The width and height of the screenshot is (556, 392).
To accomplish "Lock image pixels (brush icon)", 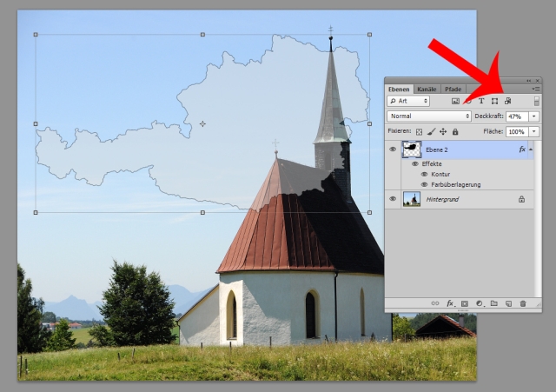I will coord(431,132).
